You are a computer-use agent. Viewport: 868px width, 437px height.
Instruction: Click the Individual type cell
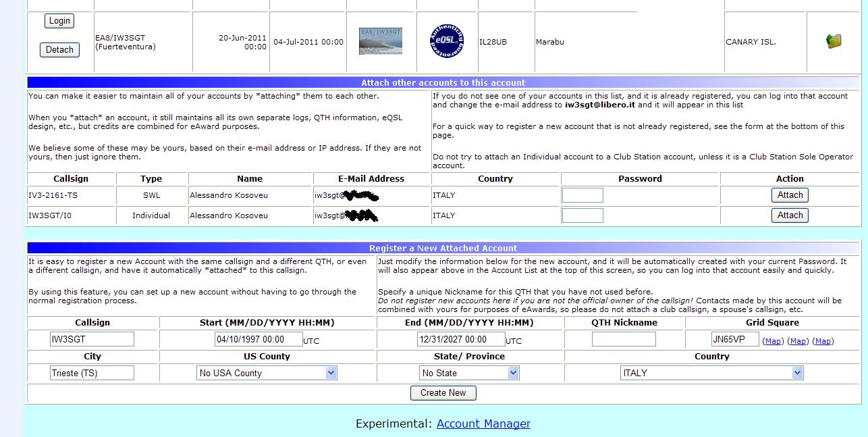click(x=151, y=215)
